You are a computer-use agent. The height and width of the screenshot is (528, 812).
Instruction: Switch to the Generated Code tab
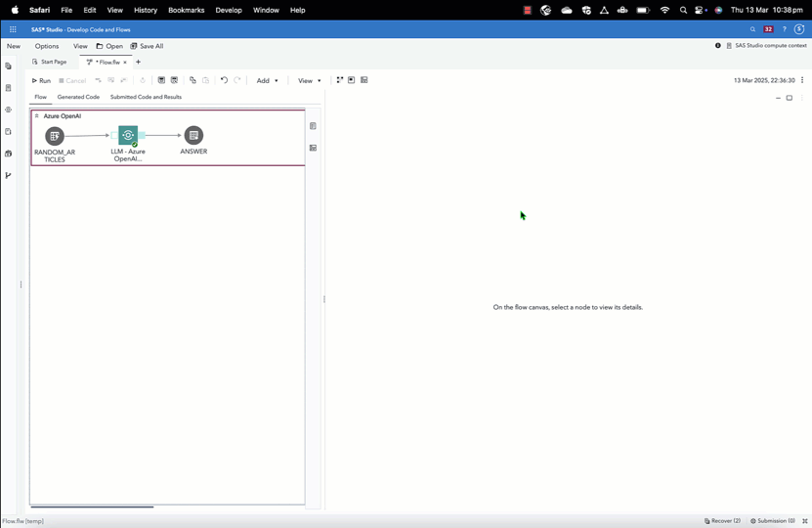78,97
